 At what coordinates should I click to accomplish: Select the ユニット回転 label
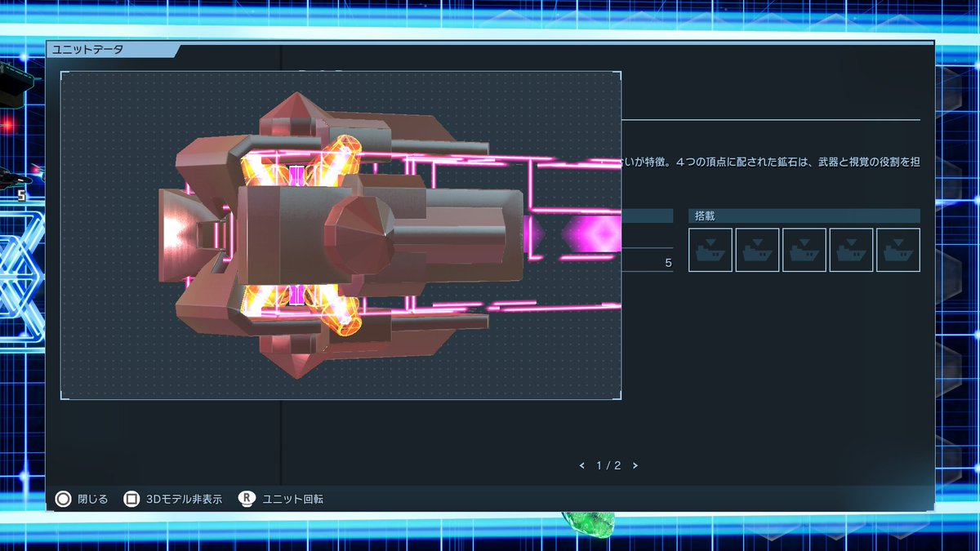tap(293, 499)
